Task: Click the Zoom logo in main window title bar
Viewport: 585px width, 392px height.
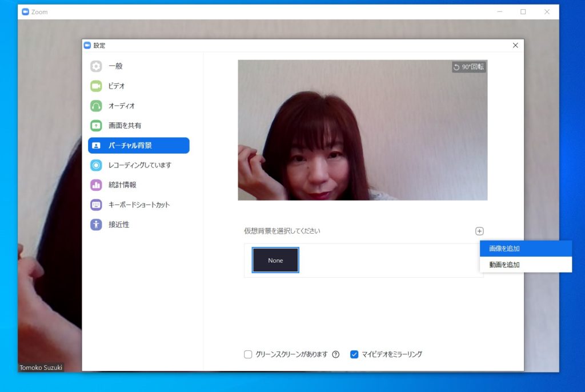Action: point(25,12)
